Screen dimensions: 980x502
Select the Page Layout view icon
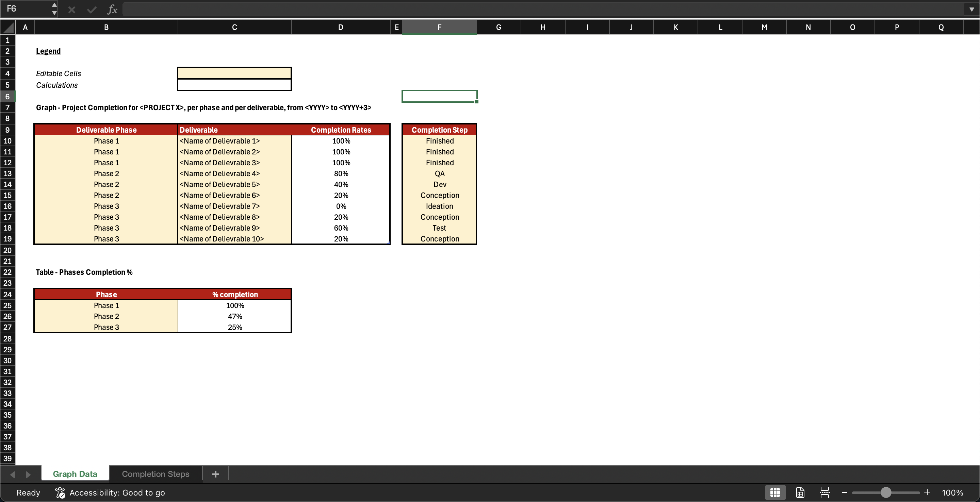pyautogui.click(x=800, y=492)
